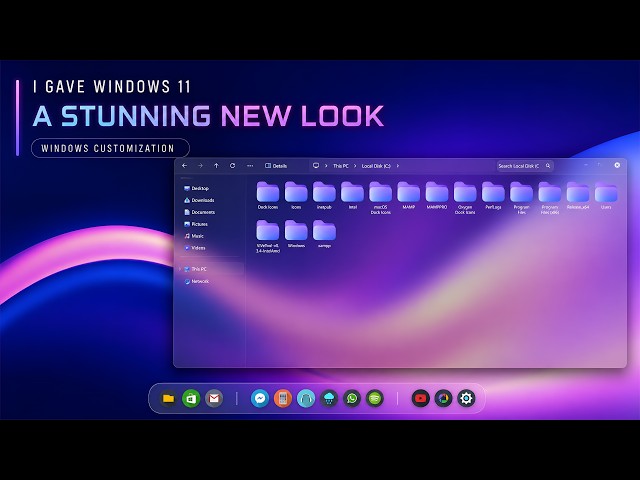Click the forward navigation arrow

point(200,166)
